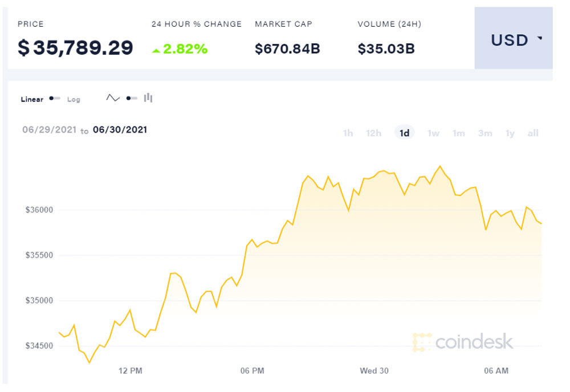This screenshot has height=392, width=570.
Task: Select the 1d time range
Action: pyautogui.click(x=404, y=133)
